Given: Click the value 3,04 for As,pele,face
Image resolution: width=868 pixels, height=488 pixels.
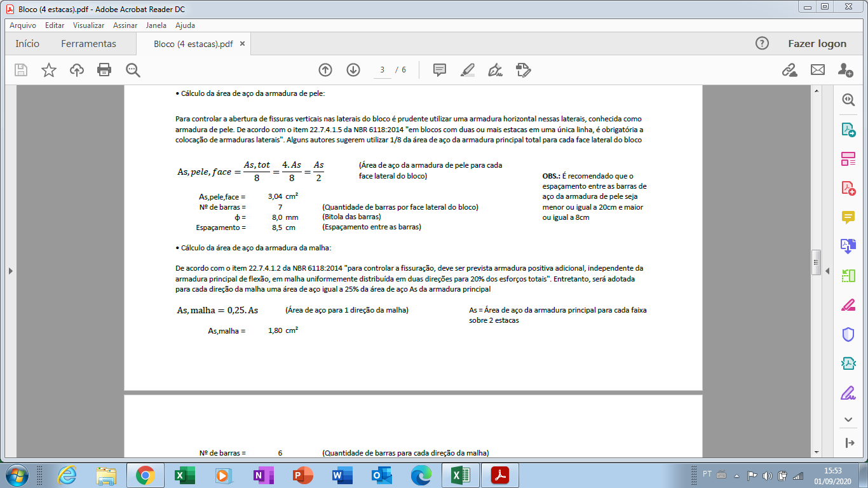Looking at the screenshot, I should [x=275, y=197].
